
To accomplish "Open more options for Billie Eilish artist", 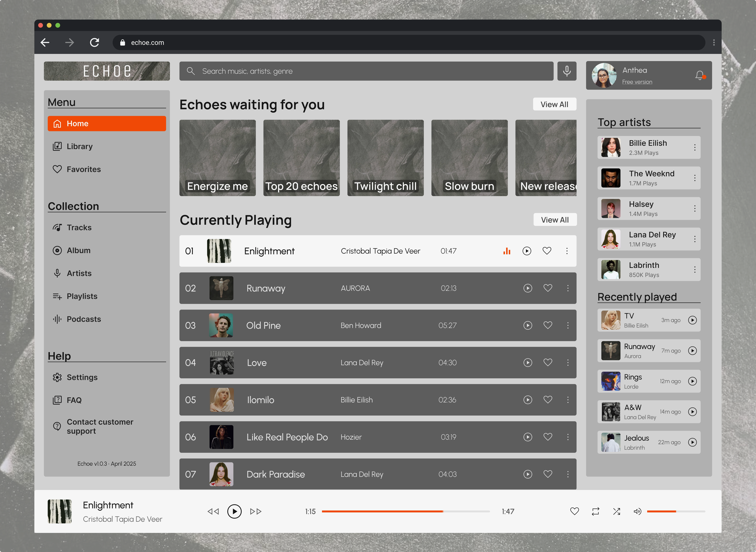I will (x=695, y=147).
